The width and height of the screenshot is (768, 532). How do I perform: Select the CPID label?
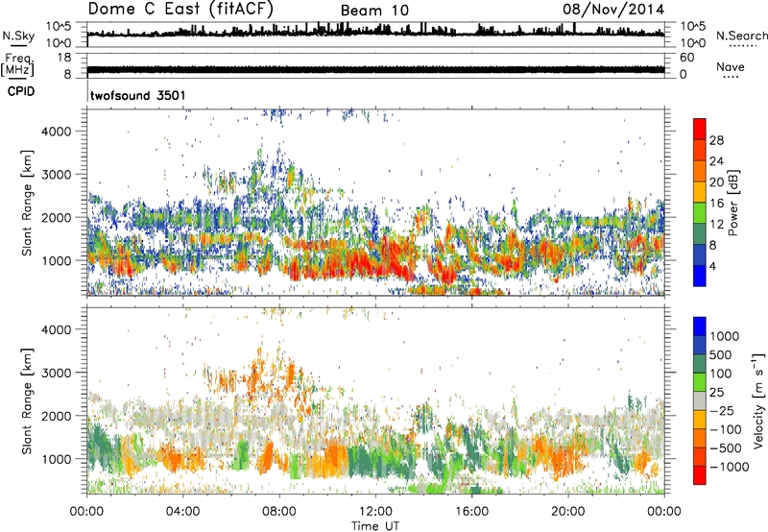pos(21,91)
